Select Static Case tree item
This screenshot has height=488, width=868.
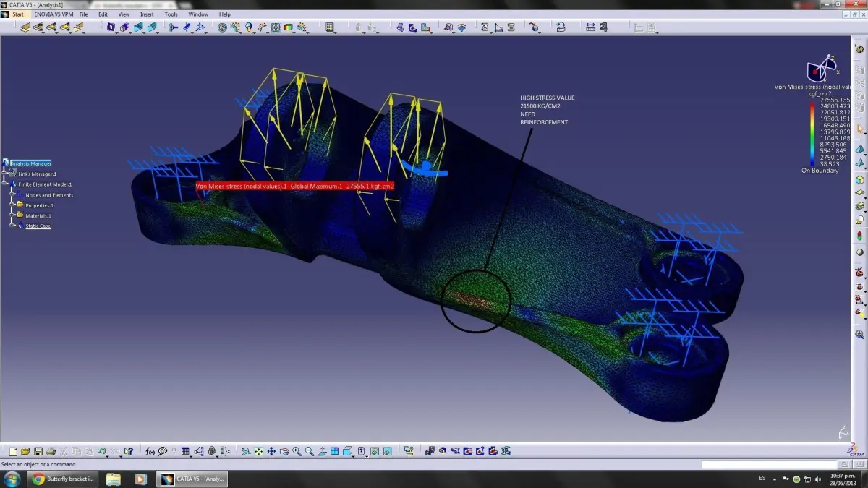pyautogui.click(x=38, y=226)
